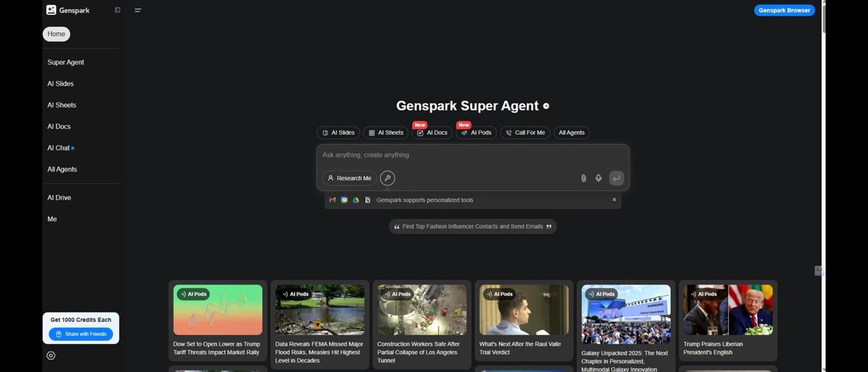Select the Call For Me chip
This screenshot has width=868, height=372.
tap(526, 133)
